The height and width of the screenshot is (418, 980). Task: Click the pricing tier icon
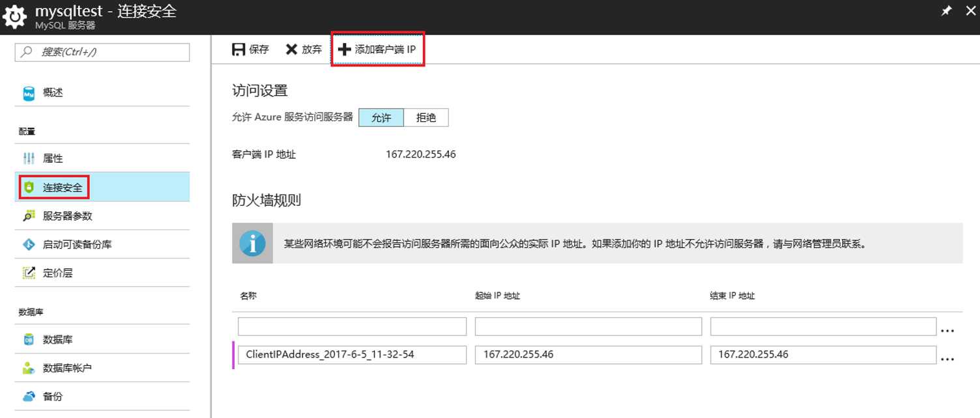tap(29, 273)
